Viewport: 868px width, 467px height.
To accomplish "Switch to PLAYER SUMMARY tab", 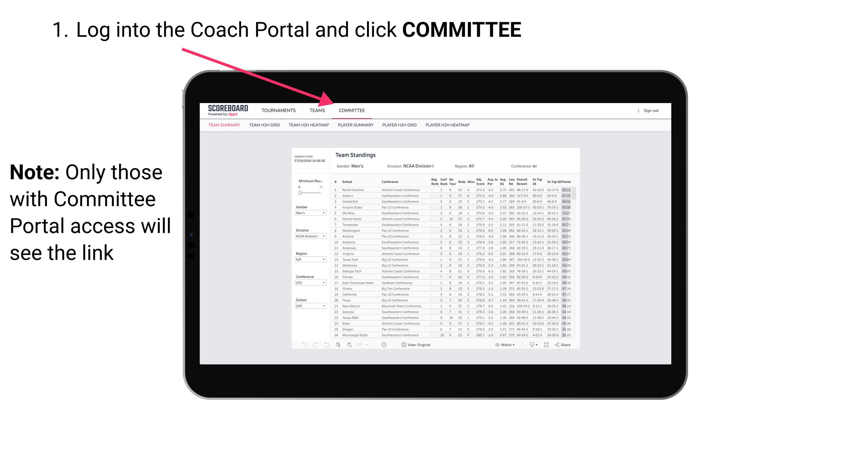I will tap(355, 127).
